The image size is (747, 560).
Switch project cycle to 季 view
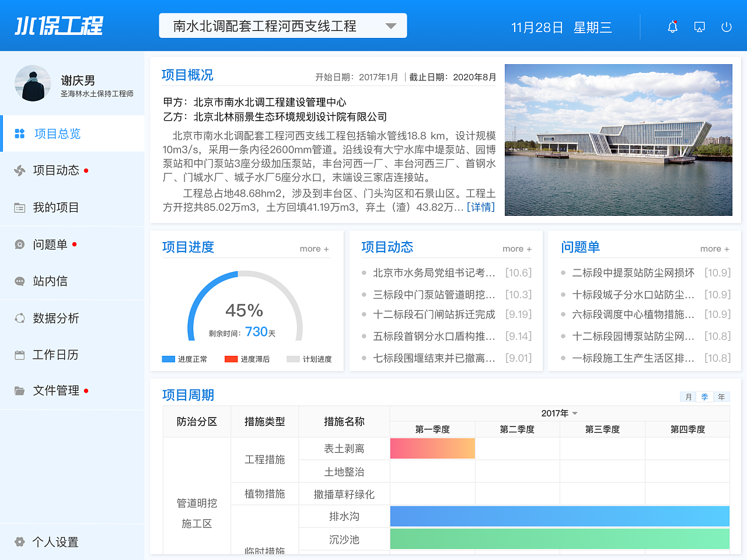(x=705, y=397)
